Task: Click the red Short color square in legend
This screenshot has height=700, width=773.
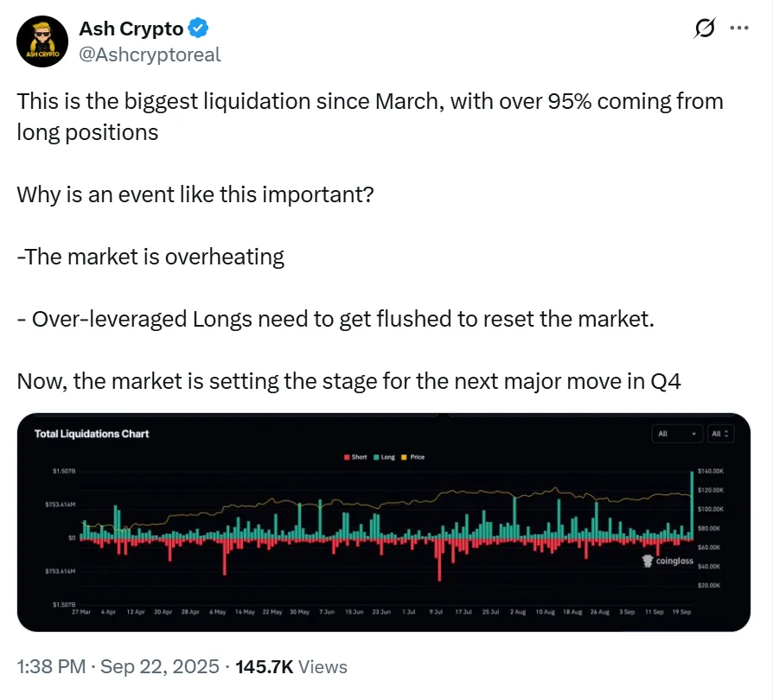Action: click(x=348, y=456)
